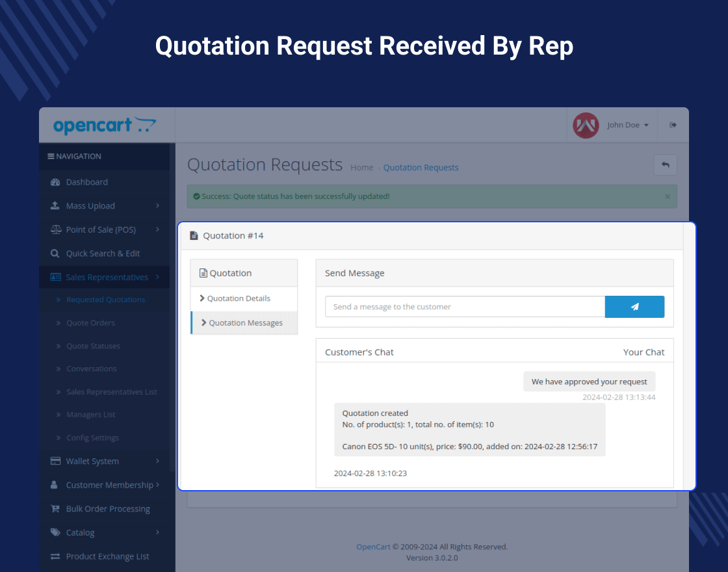Image resolution: width=728 pixels, height=572 pixels.
Task: Click the Quotation Requests breadcrumb link
Action: 421,168
